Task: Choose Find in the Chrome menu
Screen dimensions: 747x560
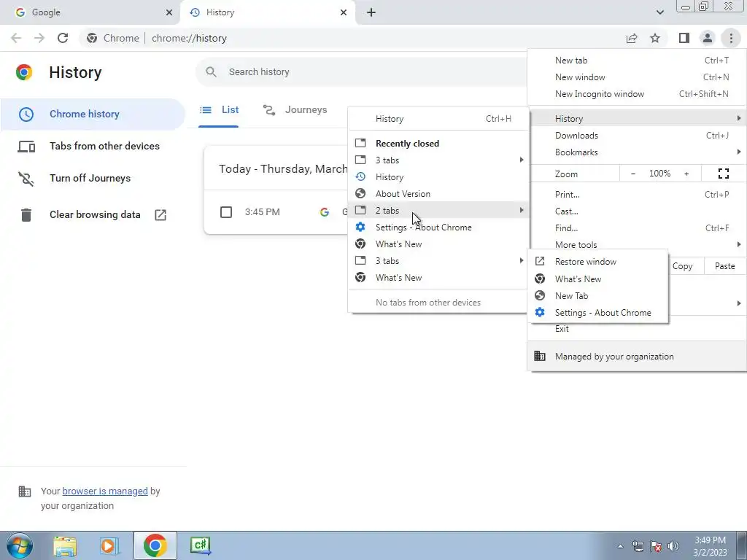Action: point(637,227)
